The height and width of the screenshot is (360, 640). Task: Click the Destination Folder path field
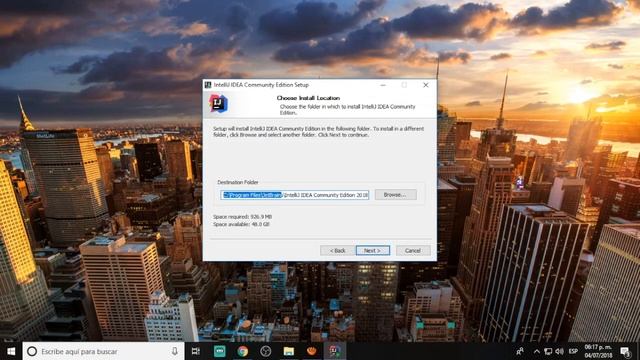coord(295,195)
